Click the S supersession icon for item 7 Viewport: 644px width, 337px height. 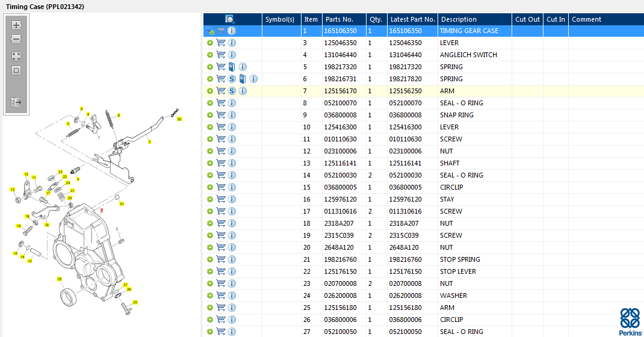(232, 91)
